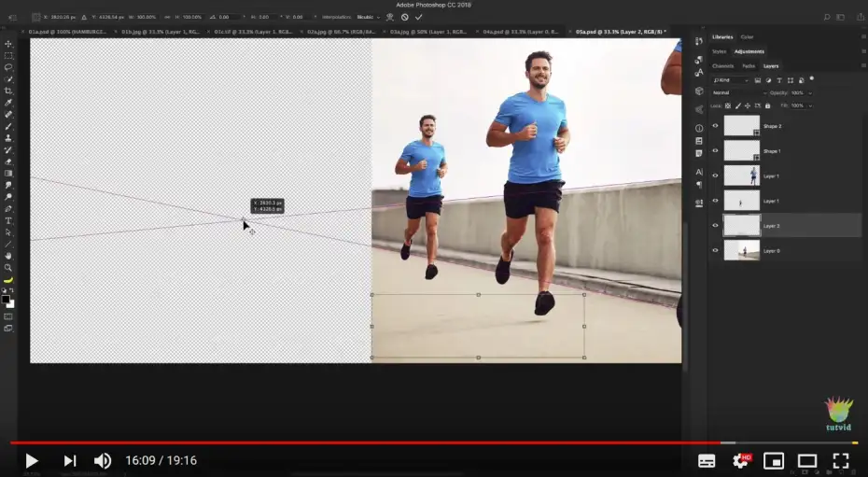Select the Type tool
Image resolution: width=868 pixels, height=477 pixels.
tap(8, 221)
